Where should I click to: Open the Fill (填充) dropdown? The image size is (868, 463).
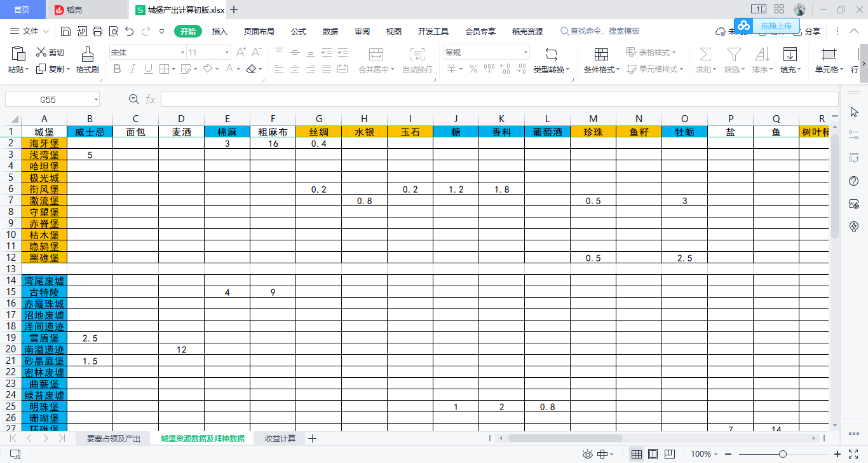pos(790,69)
